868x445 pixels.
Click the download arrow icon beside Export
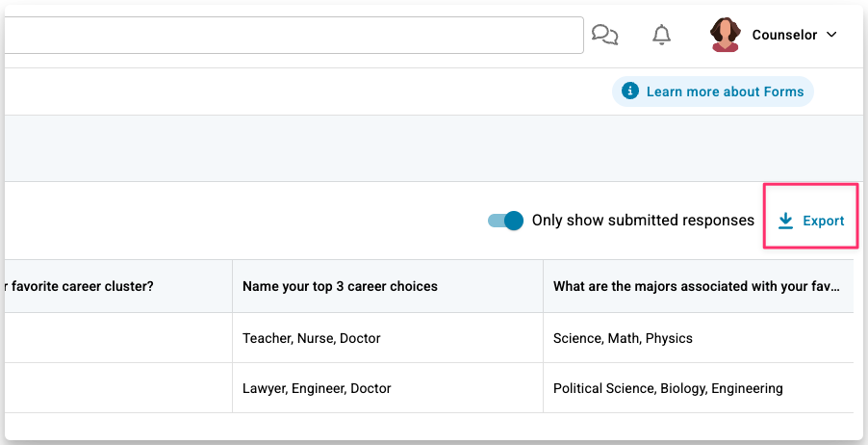tap(785, 222)
